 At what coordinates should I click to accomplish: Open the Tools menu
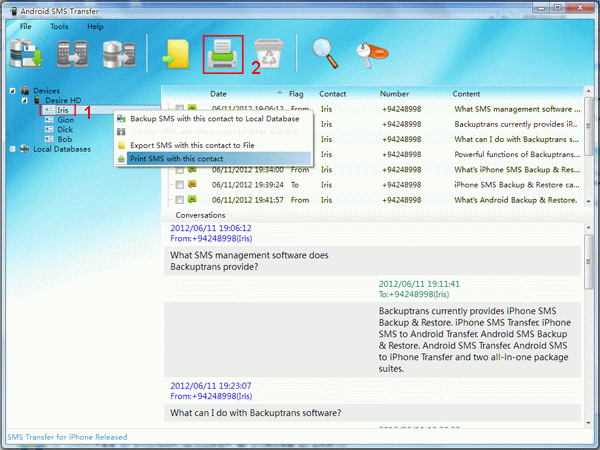point(59,26)
